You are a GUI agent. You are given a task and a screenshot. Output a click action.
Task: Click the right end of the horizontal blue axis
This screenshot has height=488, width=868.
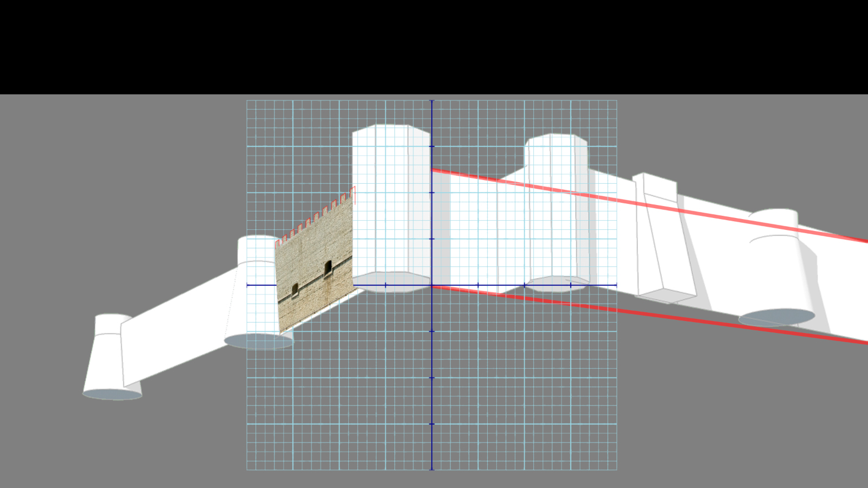[616, 285]
